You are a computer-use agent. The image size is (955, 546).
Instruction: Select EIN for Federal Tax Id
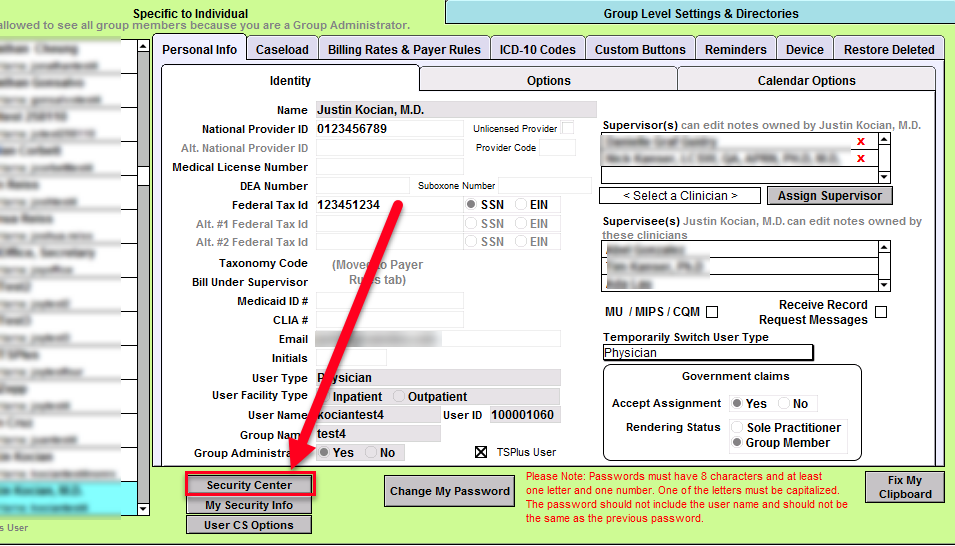[x=521, y=204]
